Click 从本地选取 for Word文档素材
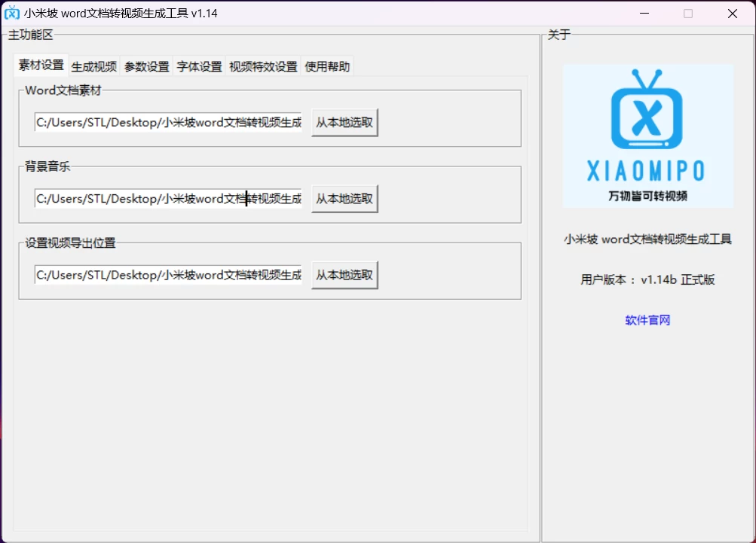The image size is (756, 543). [344, 122]
